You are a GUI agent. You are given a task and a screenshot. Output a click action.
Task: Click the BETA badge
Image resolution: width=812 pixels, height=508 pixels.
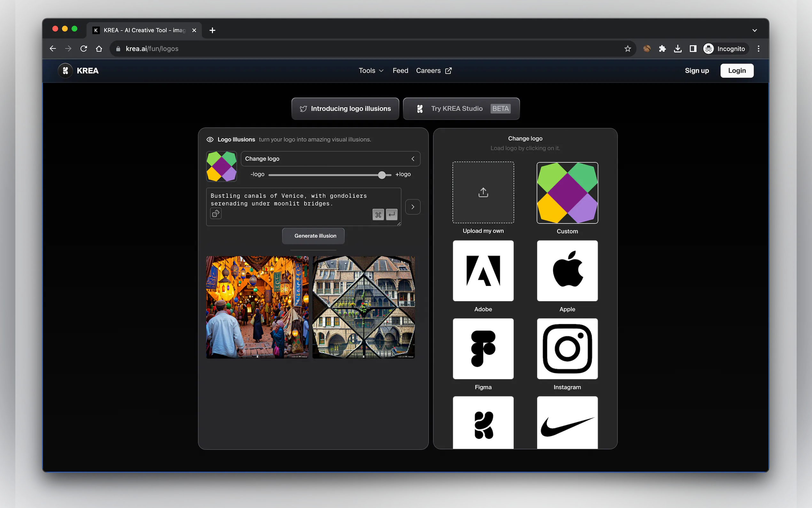coord(500,108)
